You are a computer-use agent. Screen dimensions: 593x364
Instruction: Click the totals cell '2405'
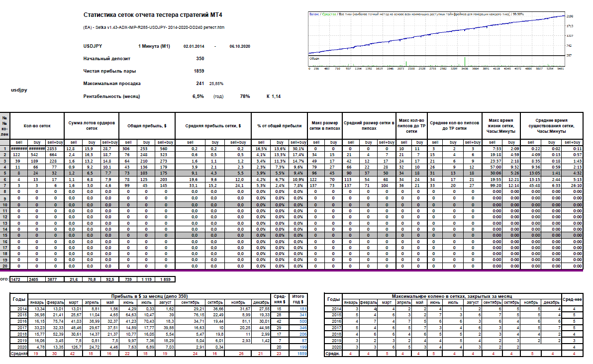point(37,279)
